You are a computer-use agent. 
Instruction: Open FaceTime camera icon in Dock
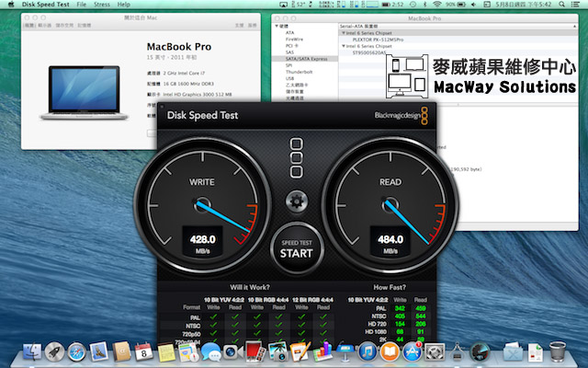[232, 352]
